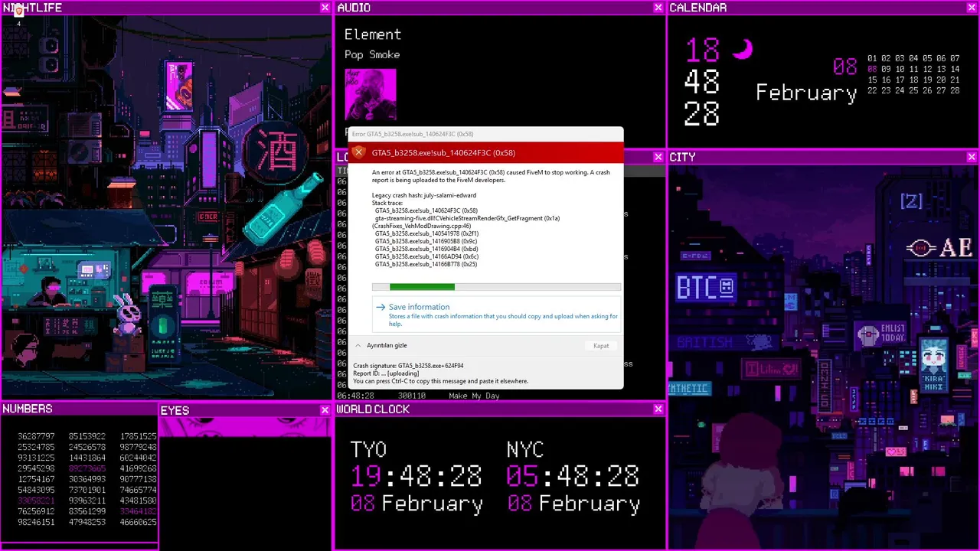Click the 06:48:28 timestamp in the log

(355, 396)
